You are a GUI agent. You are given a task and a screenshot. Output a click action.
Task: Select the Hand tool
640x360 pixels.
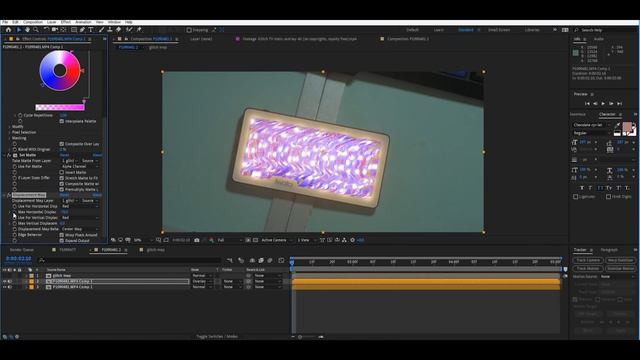click(27, 30)
